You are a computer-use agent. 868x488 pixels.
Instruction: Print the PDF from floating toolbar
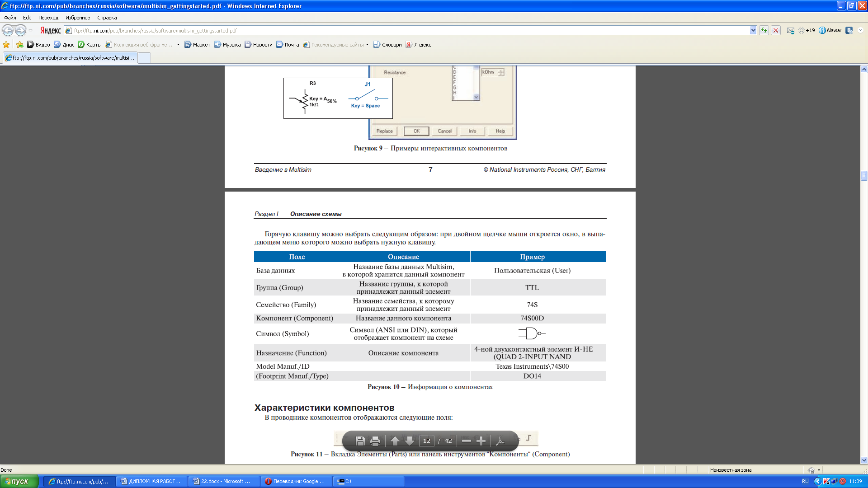pyautogui.click(x=375, y=441)
